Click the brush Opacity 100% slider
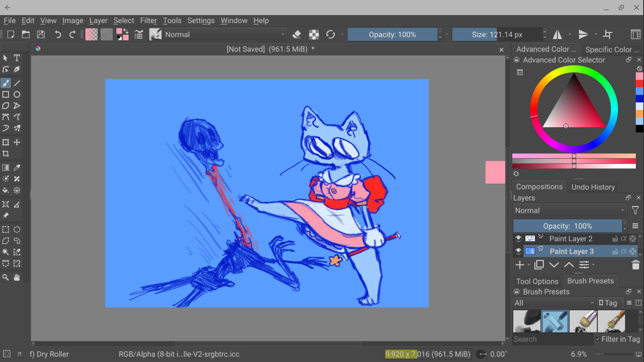Viewport: 644px width, 362px height. tap(392, 35)
